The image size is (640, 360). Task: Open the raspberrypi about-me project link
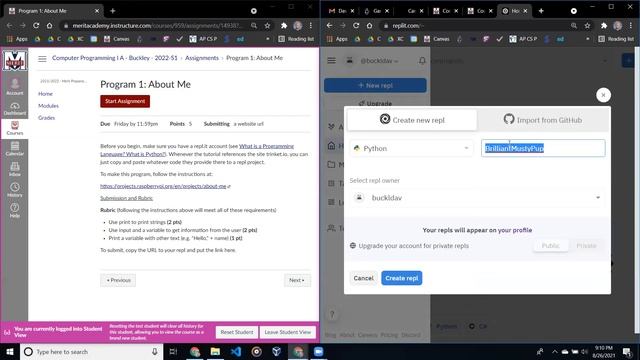tap(163, 186)
